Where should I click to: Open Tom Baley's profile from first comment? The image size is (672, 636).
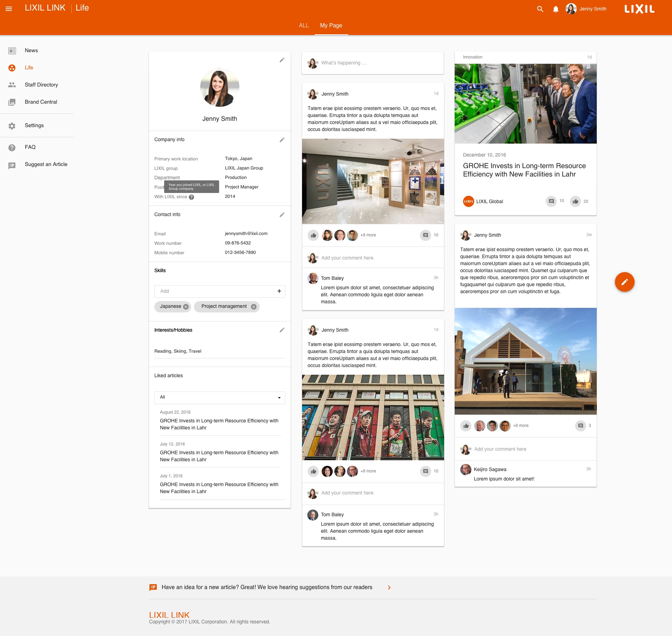click(x=332, y=278)
